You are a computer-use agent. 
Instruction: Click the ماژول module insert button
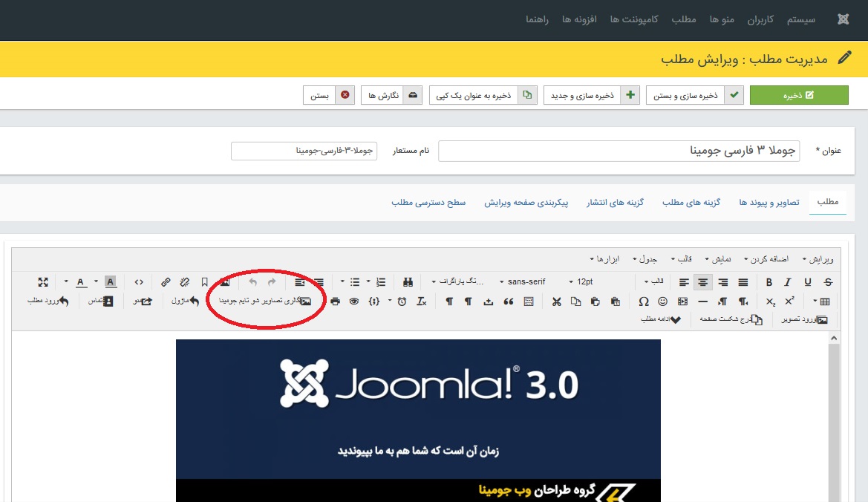186,301
